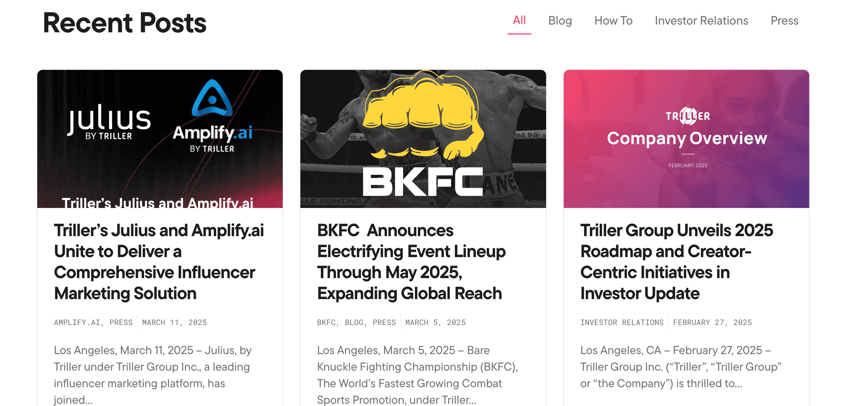Select the BKFC category tag
This screenshot has height=406, width=868.
tap(326, 322)
